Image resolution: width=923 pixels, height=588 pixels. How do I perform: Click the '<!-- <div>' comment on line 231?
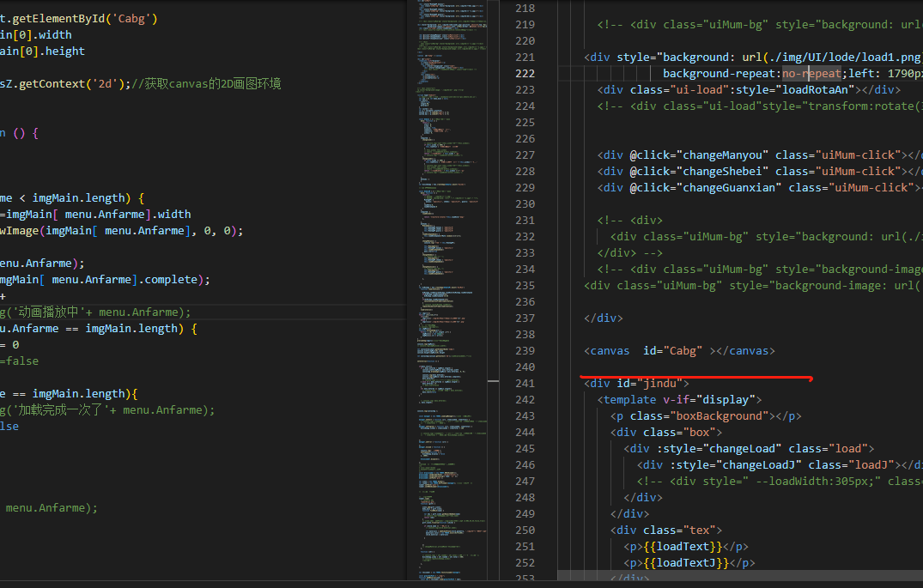(x=630, y=220)
